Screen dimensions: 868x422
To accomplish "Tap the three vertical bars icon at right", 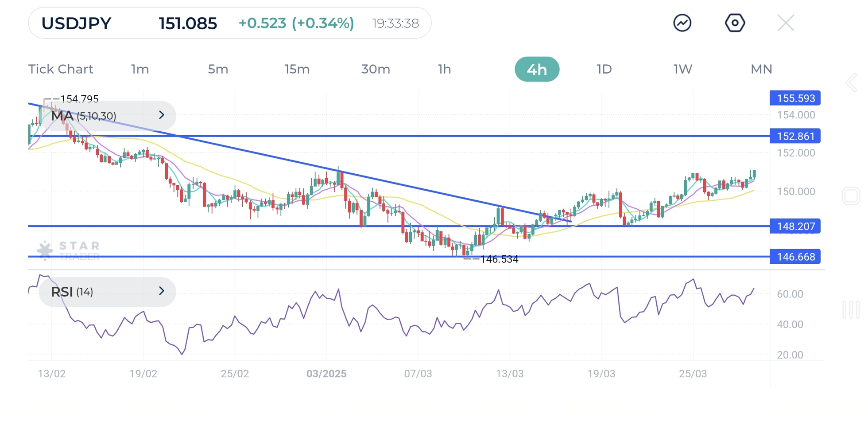I will click(851, 309).
